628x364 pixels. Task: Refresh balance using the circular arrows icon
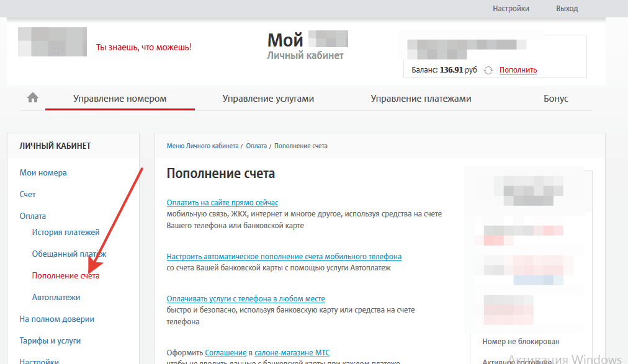click(488, 71)
